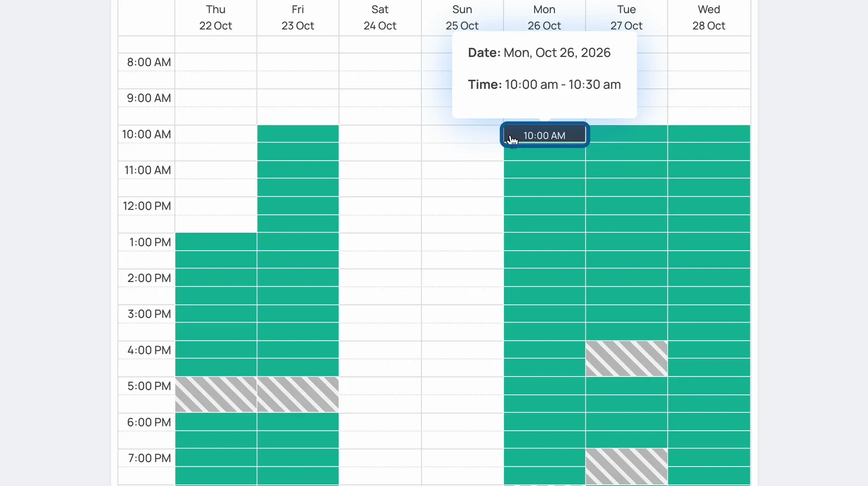Image resolution: width=868 pixels, height=486 pixels.
Task: Click the 4:00 PM time label
Action: [x=149, y=350]
